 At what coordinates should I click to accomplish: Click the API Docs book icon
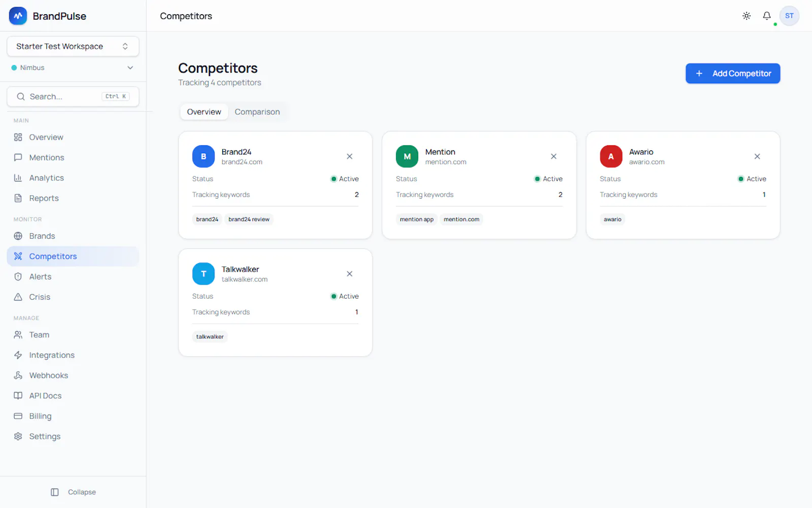[18, 396]
